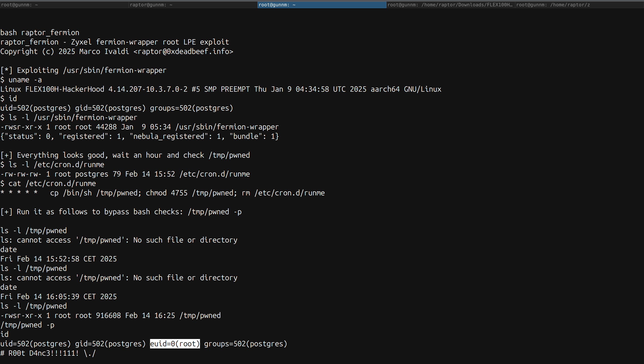Select the /home/raptor/z terminal tab
644x364 pixels.
pyautogui.click(x=553, y=5)
